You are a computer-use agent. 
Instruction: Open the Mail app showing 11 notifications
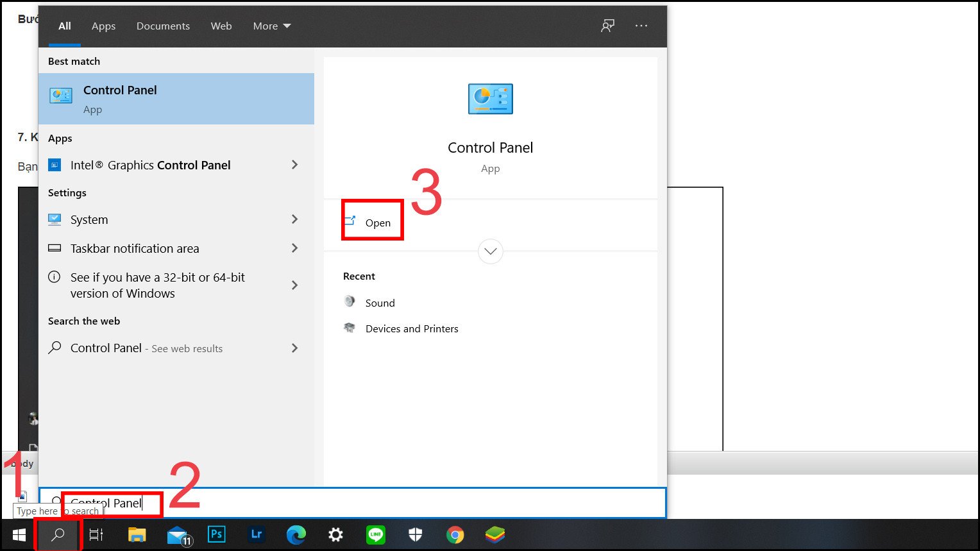(x=176, y=534)
